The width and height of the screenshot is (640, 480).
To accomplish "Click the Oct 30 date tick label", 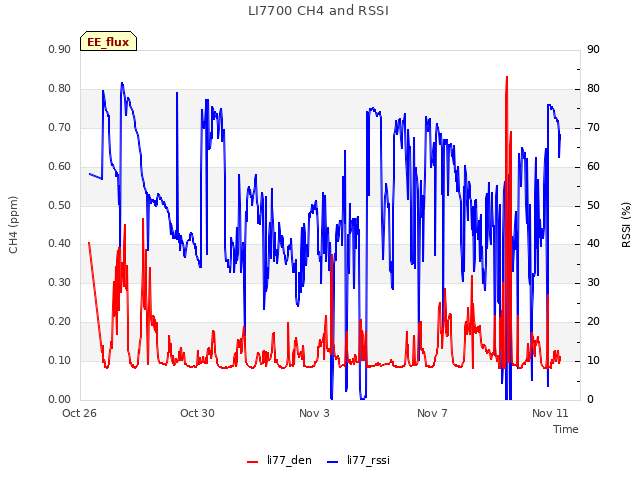I will coord(197,413).
